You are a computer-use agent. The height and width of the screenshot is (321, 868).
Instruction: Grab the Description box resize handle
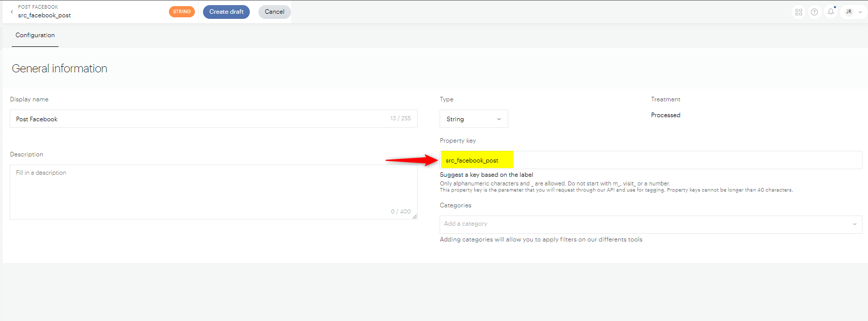click(x=415, y=217)
